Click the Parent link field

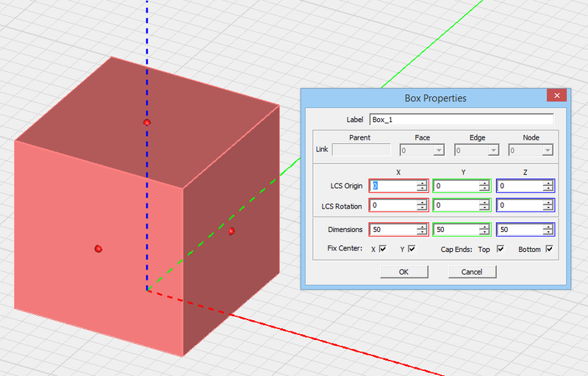[x=361, y=150]
